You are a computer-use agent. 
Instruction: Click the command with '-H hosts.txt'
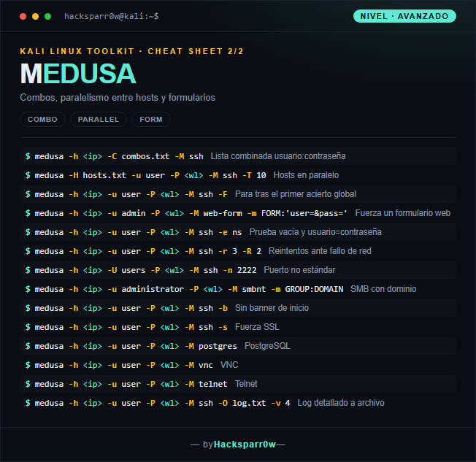pyautogui.click(x=146, y=175)
